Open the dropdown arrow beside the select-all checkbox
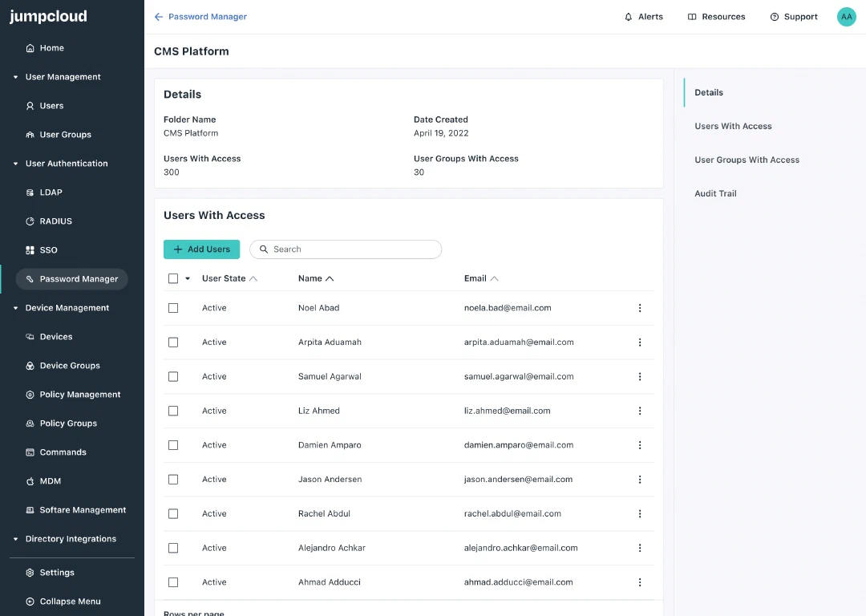 pyautogui.click(x=188, y=279)
